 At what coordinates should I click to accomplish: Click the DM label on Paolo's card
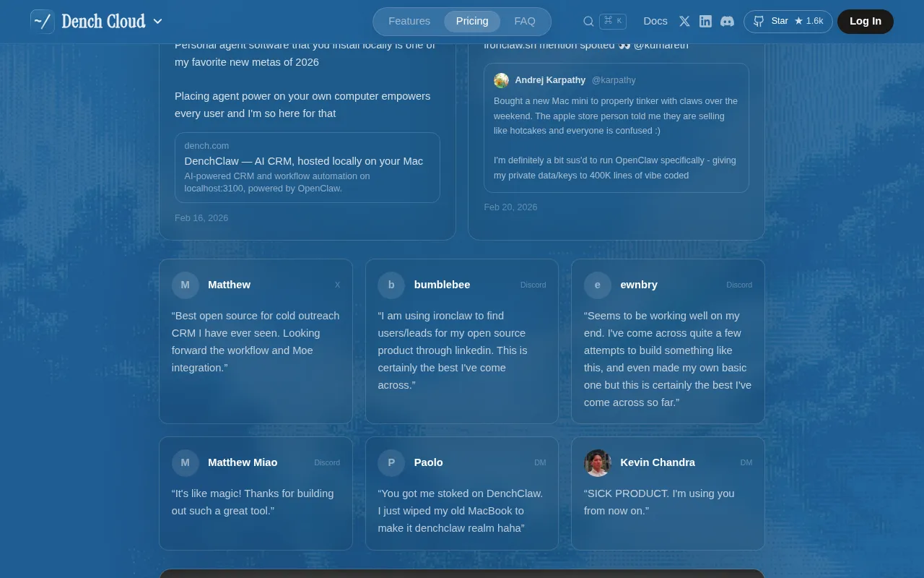point(540,462)
